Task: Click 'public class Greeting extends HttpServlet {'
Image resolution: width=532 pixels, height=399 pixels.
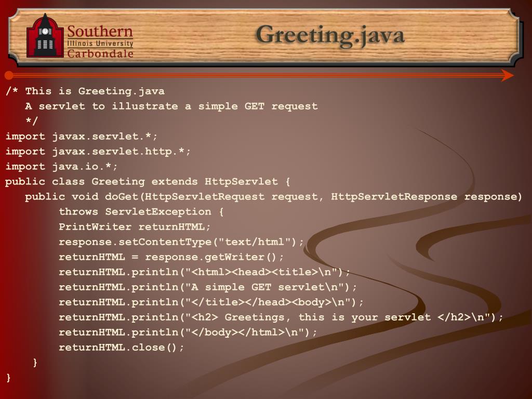Action: tap(148, 181)
